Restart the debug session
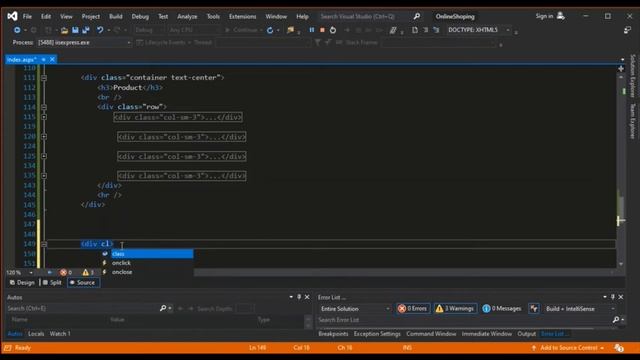The height and width of the screenshot is (360, 640). [x=333, y=30]
